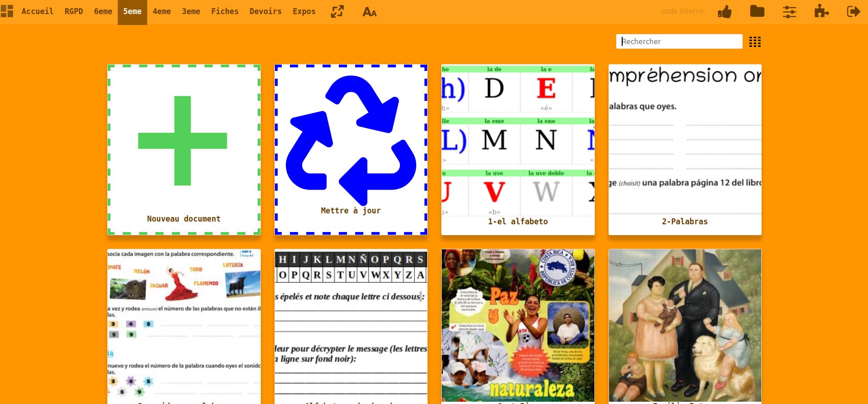Image resolution: width=868 pixels, height=404 pixels.
Task: Open the 1-el alfabeto document
Action: tap(518, 150)
